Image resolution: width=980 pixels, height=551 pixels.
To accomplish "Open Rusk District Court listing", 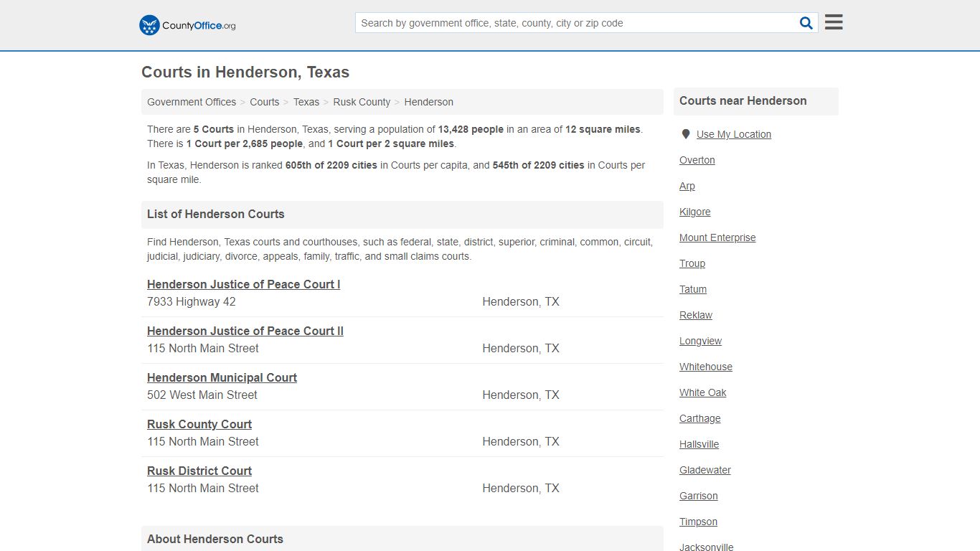I will pos(199,471).
